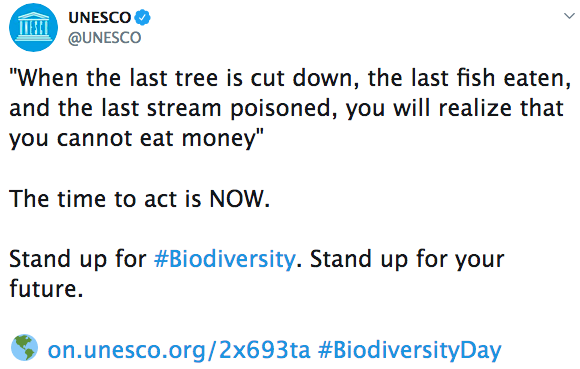Screen dimensions: 580x369
Task: Open the #Biodiversity hashtag
Action: (x=225, y=258)
